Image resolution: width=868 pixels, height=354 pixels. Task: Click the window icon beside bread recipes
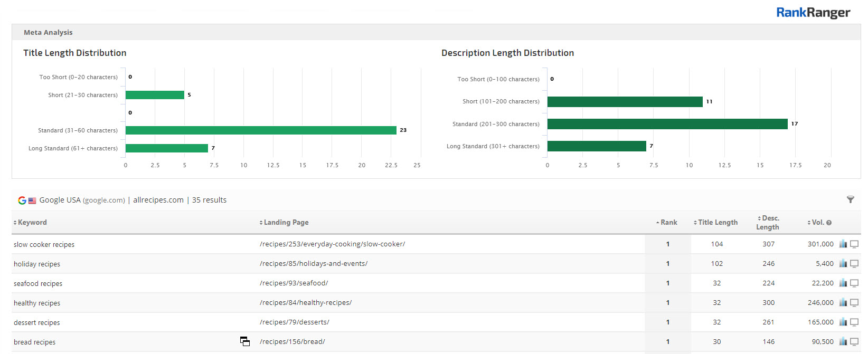coord(245,341)
